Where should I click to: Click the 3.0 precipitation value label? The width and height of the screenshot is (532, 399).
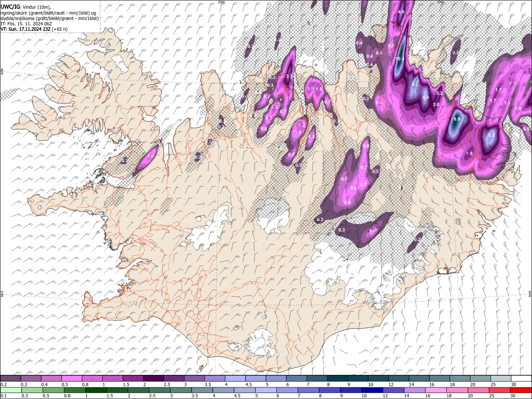coord(436,104)
